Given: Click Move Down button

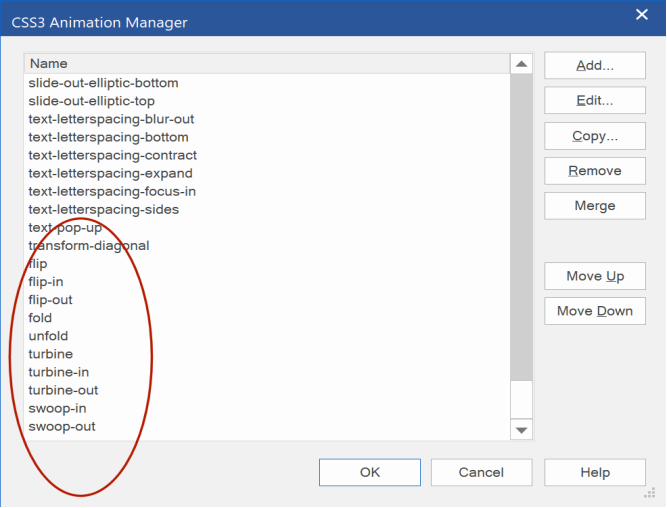Looking at the screenshot, I should pyautogui.click(x=595, y=311).
